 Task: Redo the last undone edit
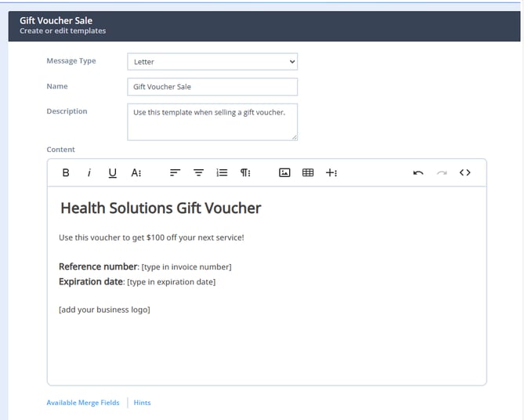442,172
